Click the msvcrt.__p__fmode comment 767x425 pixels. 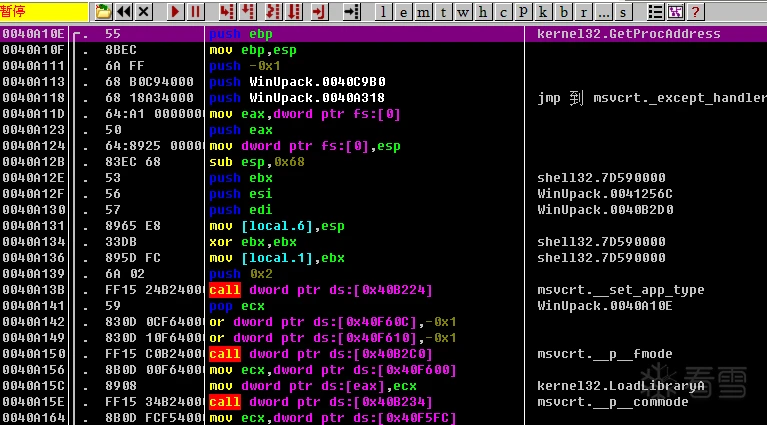pos(605,354)
